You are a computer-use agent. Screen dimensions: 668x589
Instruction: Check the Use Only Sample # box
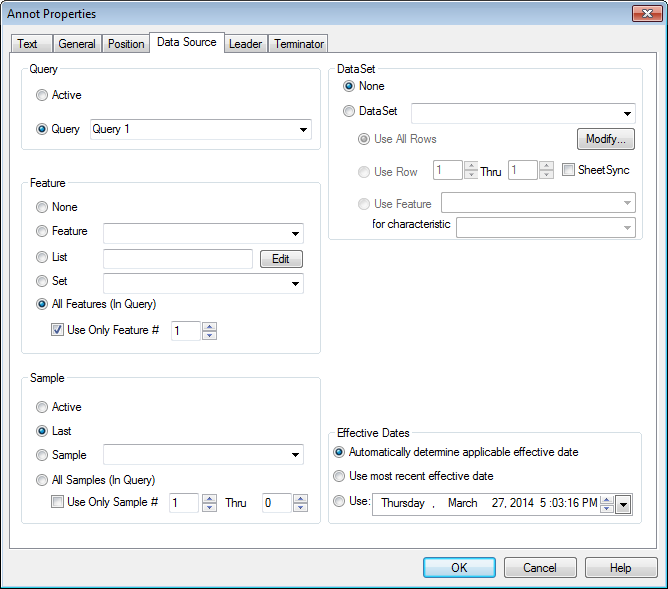click(58, 502)
